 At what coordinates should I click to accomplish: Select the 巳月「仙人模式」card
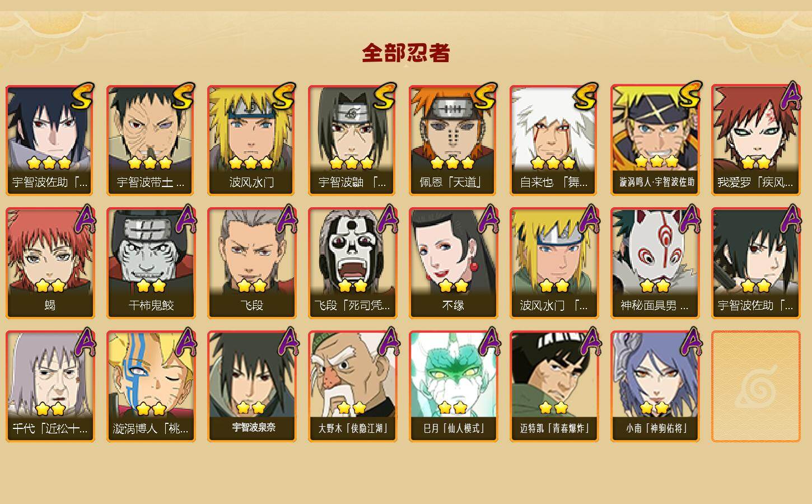pos(453,386)
